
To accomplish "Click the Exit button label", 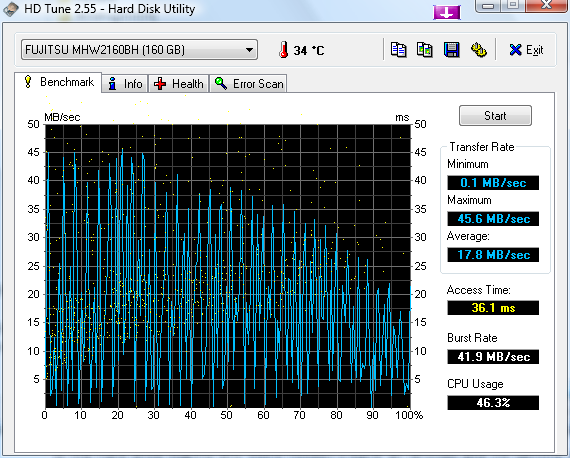I will tap(534, 50).
